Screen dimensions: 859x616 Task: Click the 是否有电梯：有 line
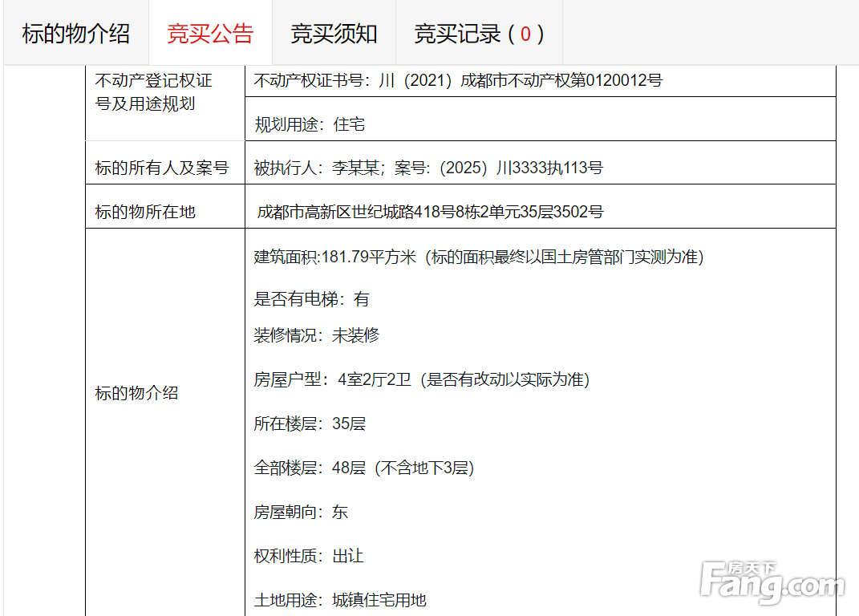311,299
